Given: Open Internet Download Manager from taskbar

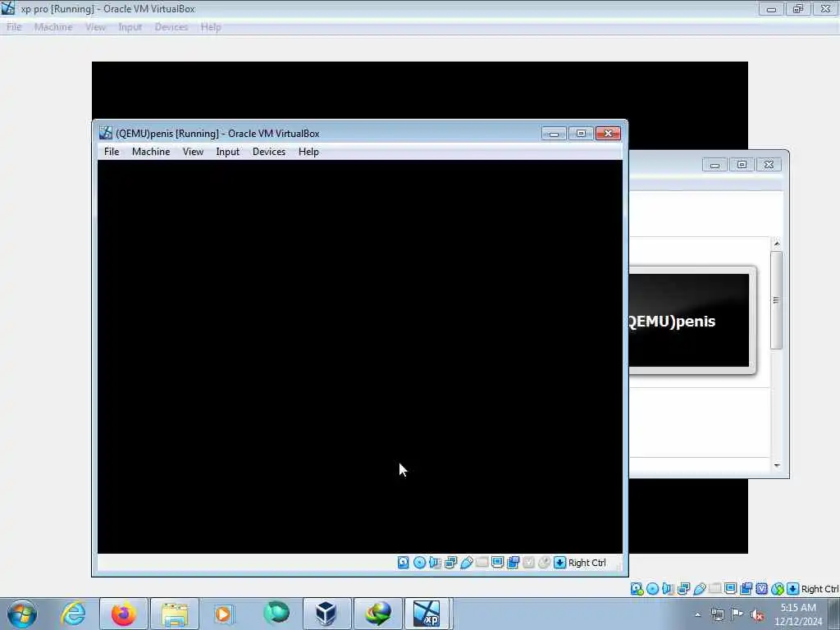Looking at the screenshot, I should (x=377, y=614).
